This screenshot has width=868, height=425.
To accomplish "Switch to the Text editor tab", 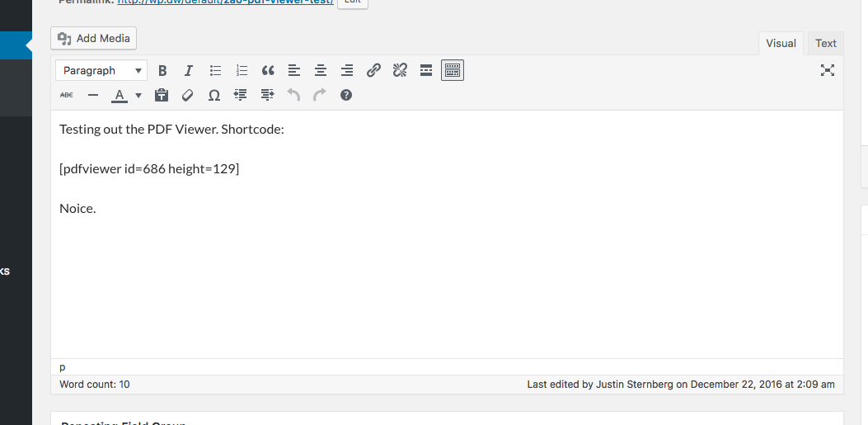I will pyautogui.click(x=825, y=43).
